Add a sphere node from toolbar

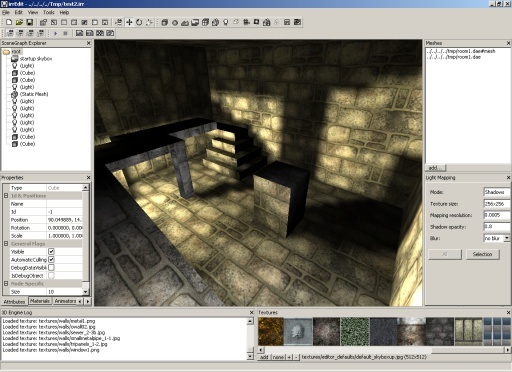175,23
